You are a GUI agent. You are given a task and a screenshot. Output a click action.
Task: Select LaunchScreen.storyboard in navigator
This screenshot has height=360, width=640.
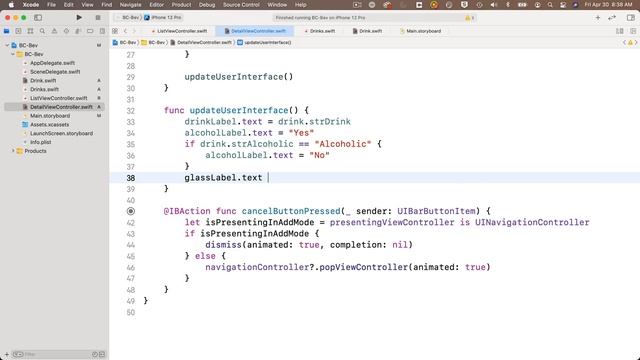coord(61,133)
